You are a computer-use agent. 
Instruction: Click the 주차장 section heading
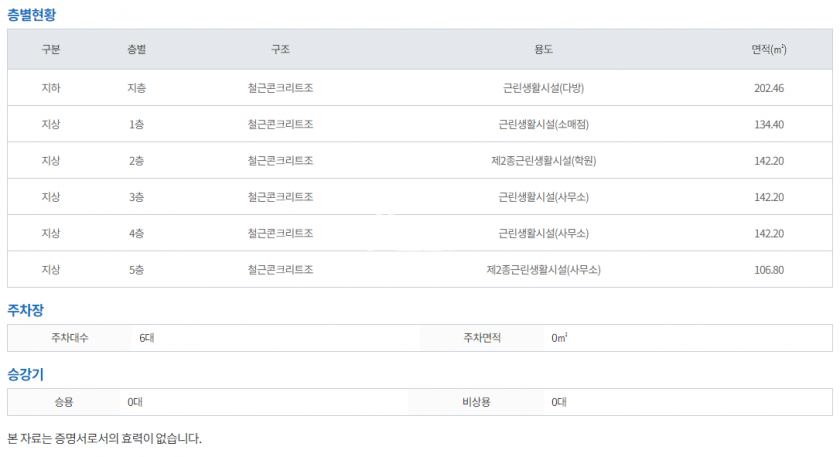[x=27, y=310]
